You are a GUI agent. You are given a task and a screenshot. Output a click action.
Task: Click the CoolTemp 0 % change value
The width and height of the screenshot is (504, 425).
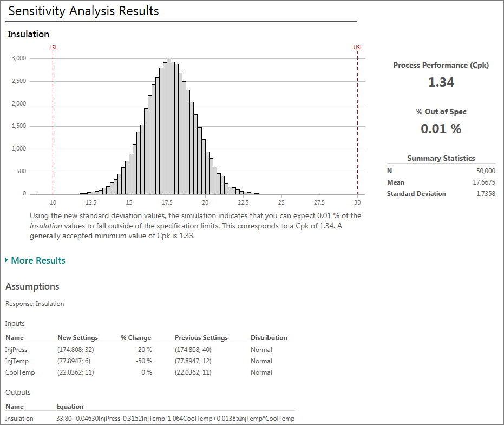146,372
